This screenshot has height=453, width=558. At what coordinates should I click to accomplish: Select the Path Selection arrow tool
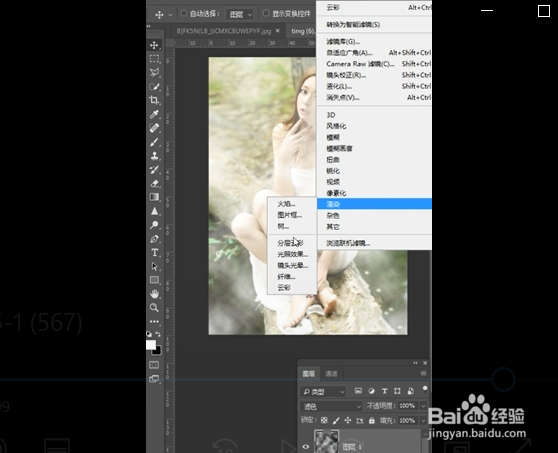(x=154, y=267)
